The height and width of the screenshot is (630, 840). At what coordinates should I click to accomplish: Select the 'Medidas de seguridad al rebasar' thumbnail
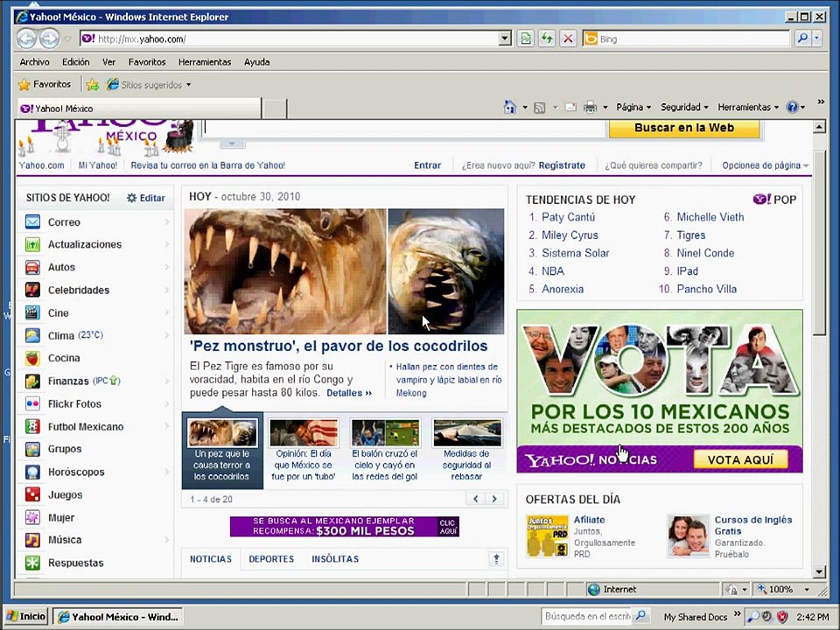[x=466, y=450]
